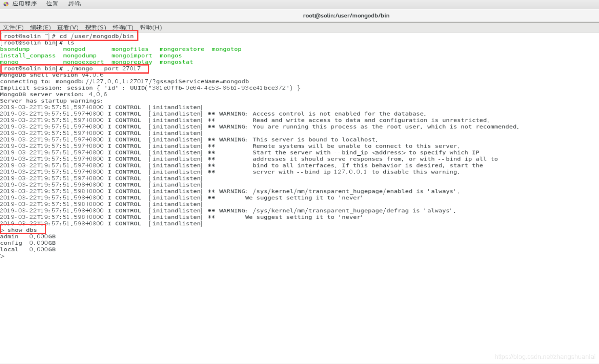Click the 'mongofiles' file name
The height and width of the screenshot is (364, 599).
tap(130, 49)
